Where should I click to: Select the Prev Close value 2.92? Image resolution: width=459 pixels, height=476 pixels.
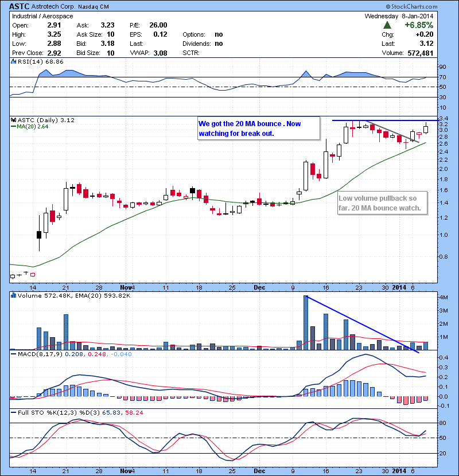tap(54, 53)
